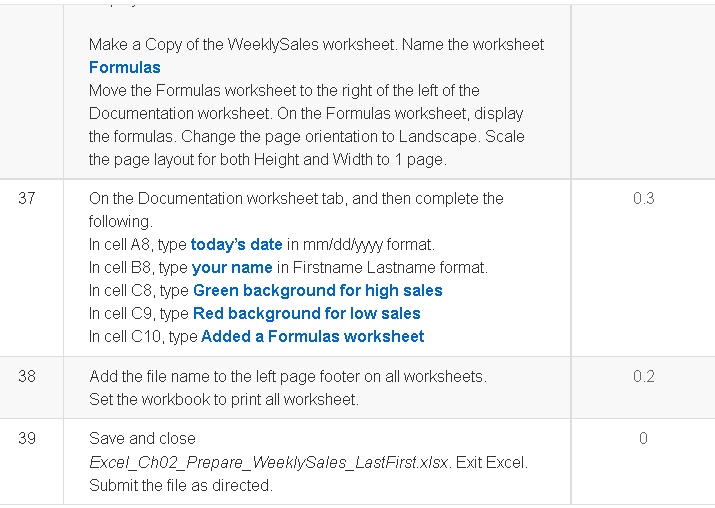Click step number 38
This screenshot has height=508, width=715.
(x=27, y=376)
